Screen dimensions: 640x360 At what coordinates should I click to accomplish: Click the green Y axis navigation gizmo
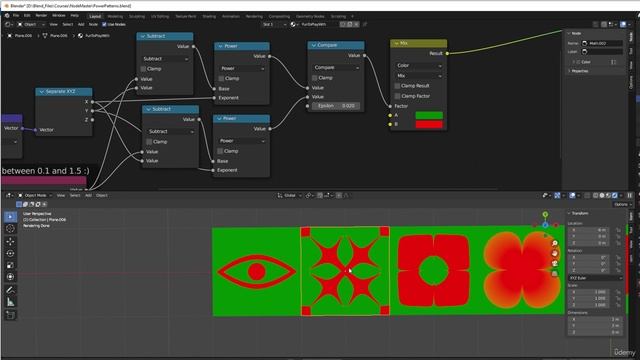coord(545,214)
